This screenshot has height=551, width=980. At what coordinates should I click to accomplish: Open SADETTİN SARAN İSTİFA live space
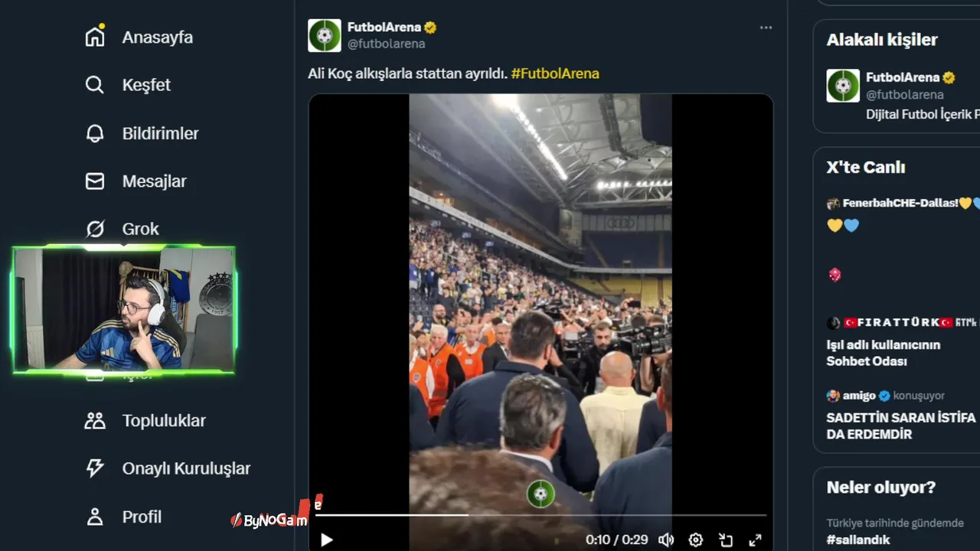[901, 425]
